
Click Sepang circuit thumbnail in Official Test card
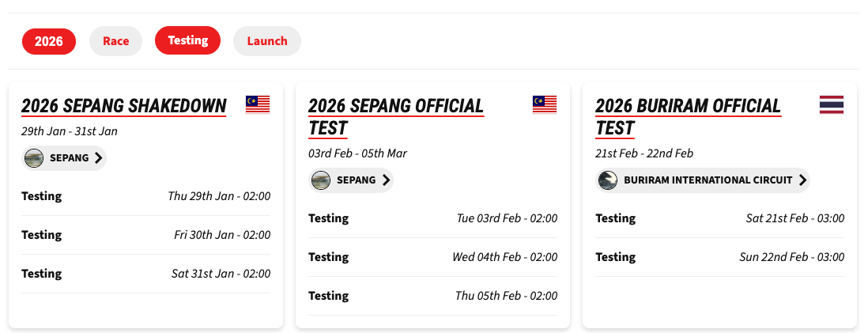coord(321,180)
